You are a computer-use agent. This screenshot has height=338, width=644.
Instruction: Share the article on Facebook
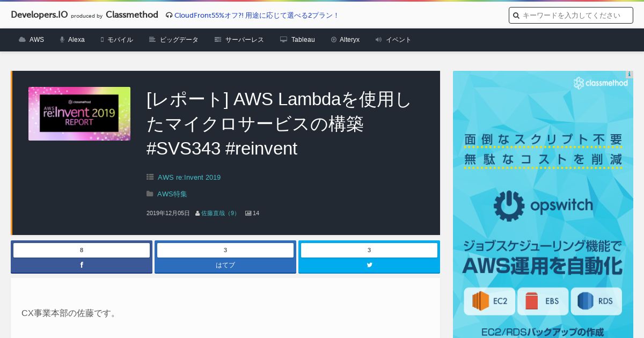click(x=82, y=265)
